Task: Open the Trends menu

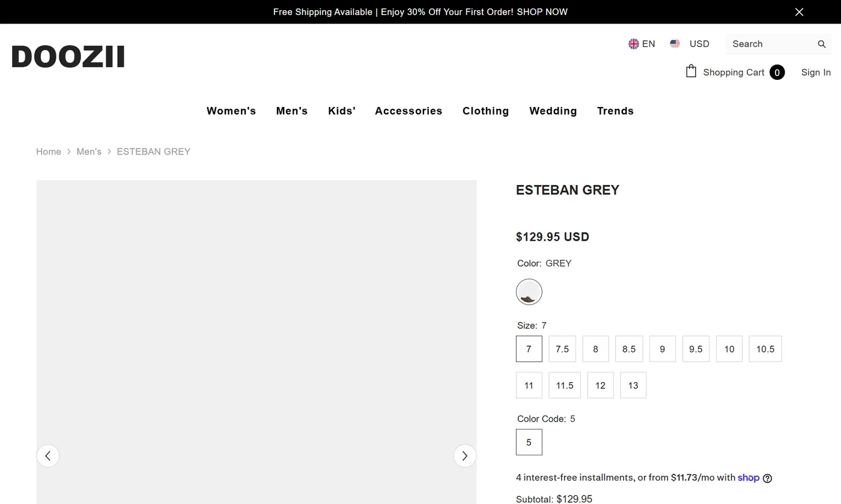Action: tap(615, 111)
